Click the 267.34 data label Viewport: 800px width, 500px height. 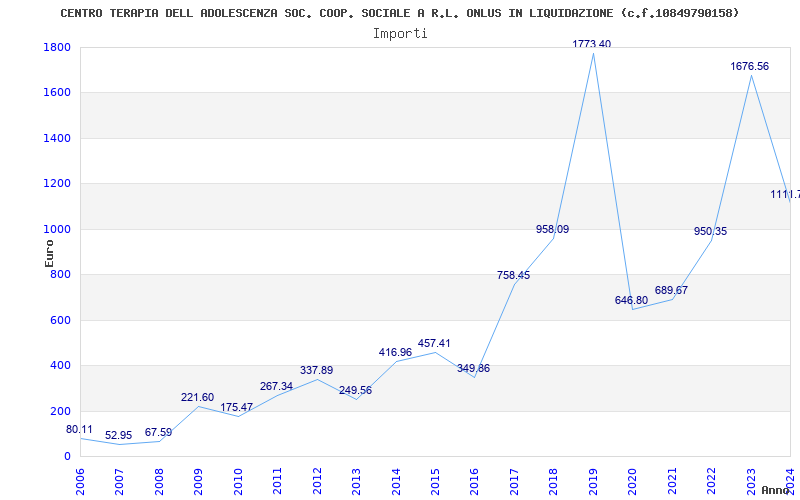(276, 387)
